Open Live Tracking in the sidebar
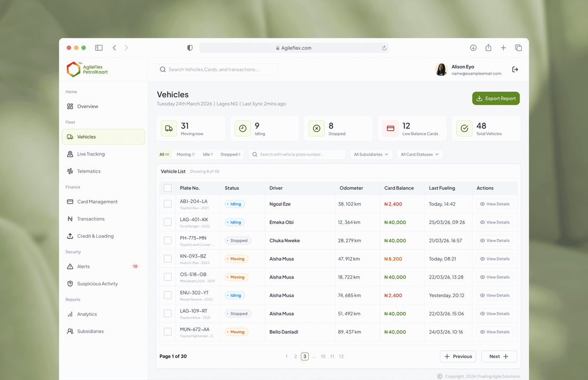Viewport: 588px width, 380px height. (104, 154)
